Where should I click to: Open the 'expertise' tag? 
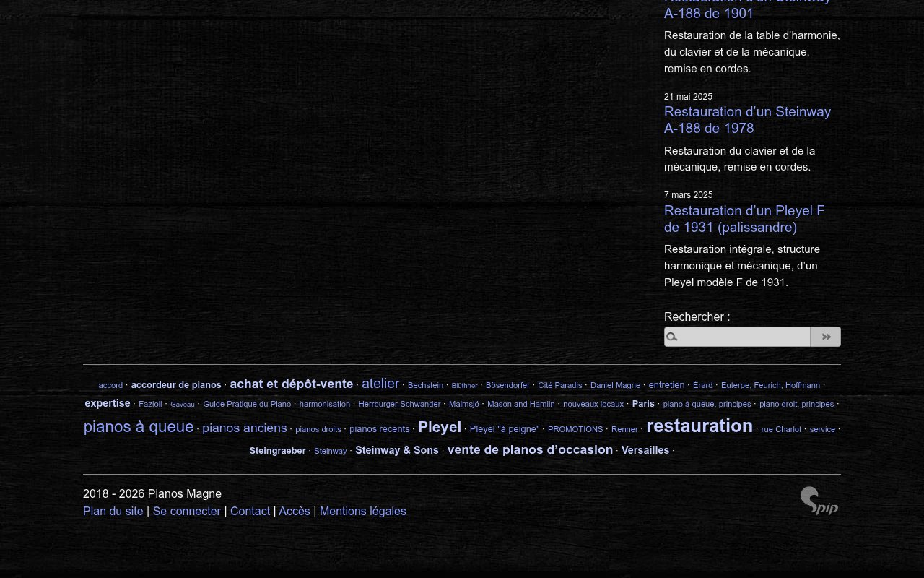[108, 403]
